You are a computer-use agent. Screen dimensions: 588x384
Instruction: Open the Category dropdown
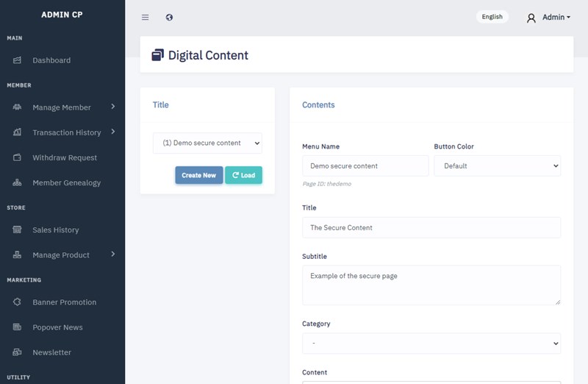coord(431,344)
